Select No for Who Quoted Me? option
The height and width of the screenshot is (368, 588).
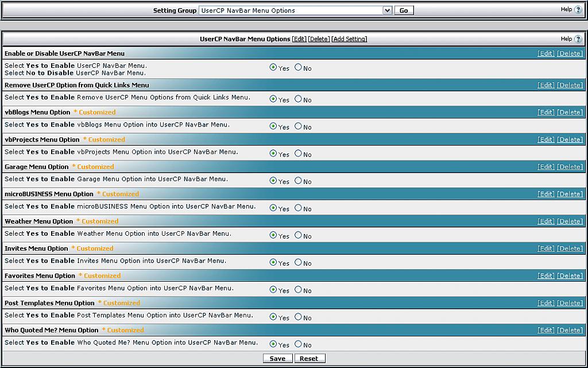click(298, 344)
